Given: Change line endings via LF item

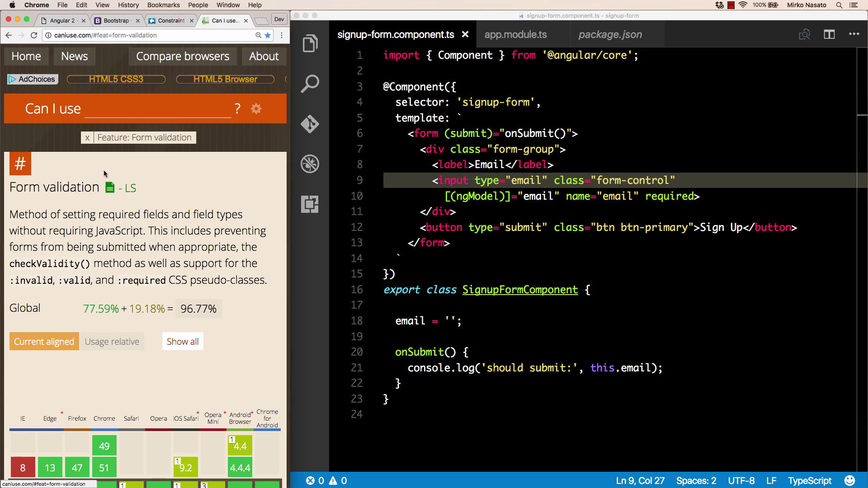Looking at the screenshot, I should coord(771,480).
